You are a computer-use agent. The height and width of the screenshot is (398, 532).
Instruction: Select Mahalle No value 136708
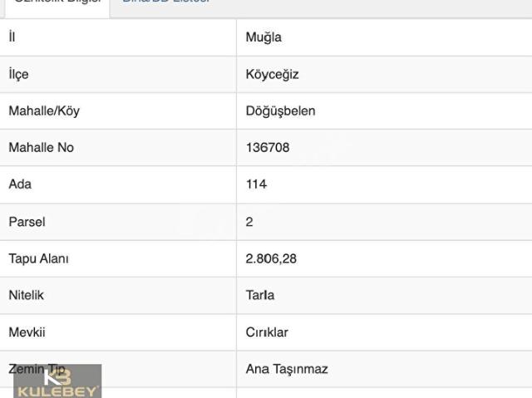point(268,147)
